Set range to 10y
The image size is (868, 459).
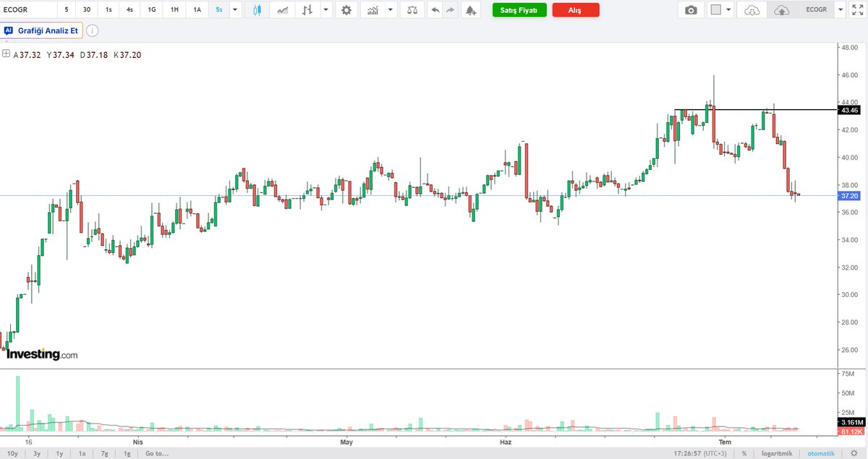pos(12,453)
